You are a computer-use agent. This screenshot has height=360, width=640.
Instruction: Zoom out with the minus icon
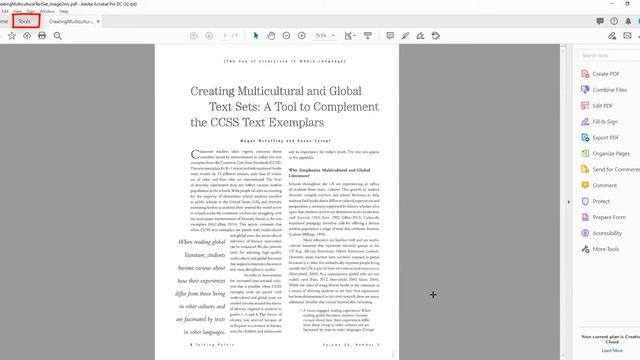287,36
